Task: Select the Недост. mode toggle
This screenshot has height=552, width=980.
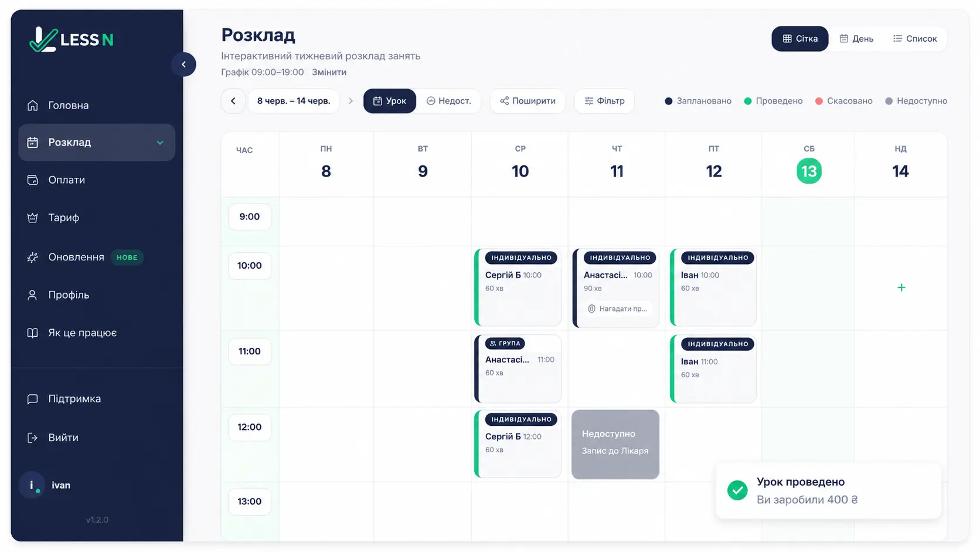Action: (448, 101)
